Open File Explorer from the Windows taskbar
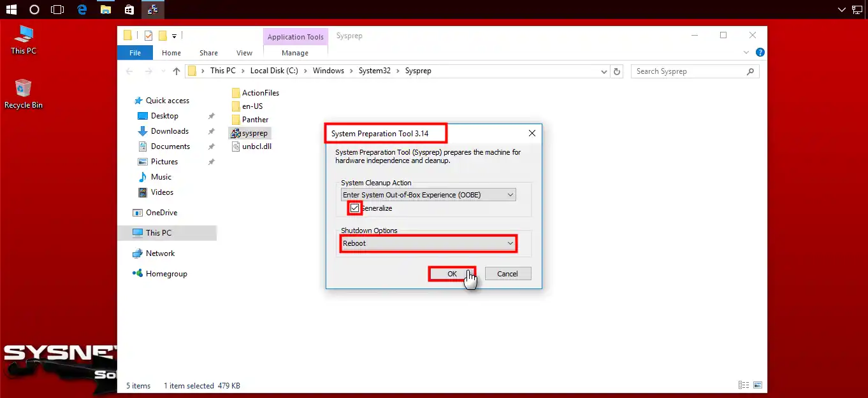This screenshot has height=398, width=868. 106,10
